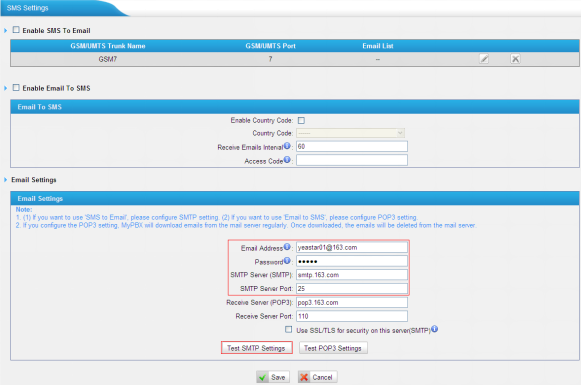Toggle Use SSL/TLS for SMTP checkbox
Viewport: 581px width, 385px height.
click(289, 329)
